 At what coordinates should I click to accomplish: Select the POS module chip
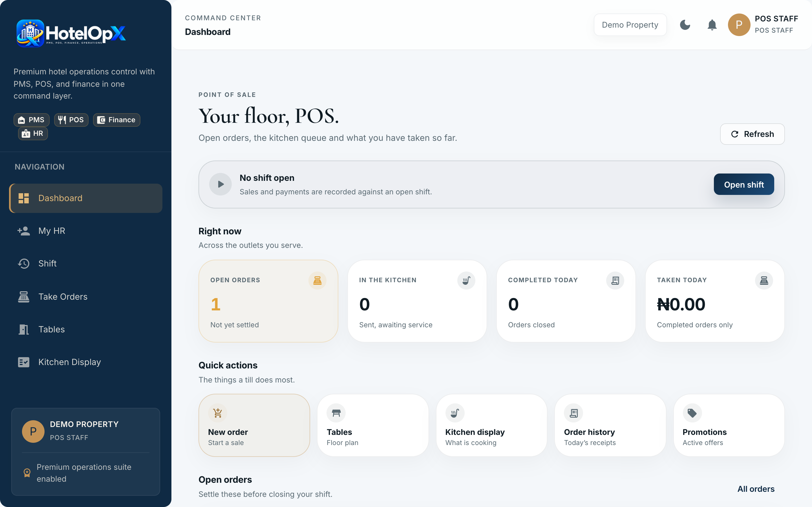(71, 120)
